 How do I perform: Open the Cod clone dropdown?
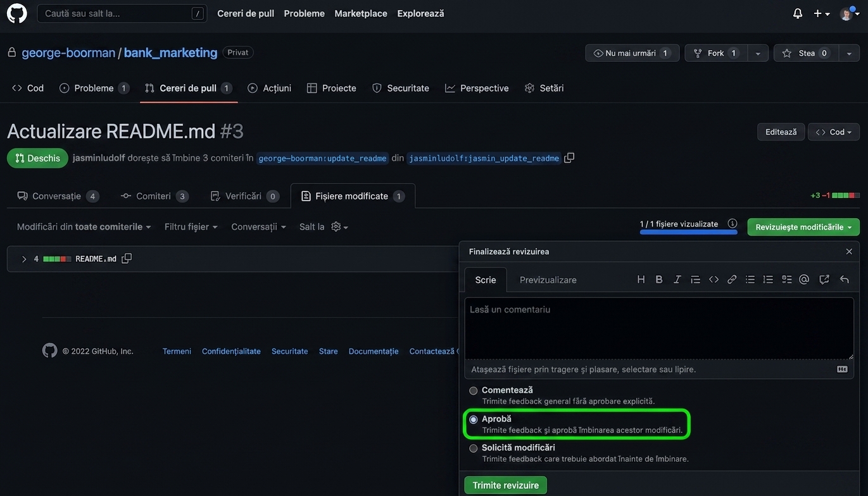834,132
